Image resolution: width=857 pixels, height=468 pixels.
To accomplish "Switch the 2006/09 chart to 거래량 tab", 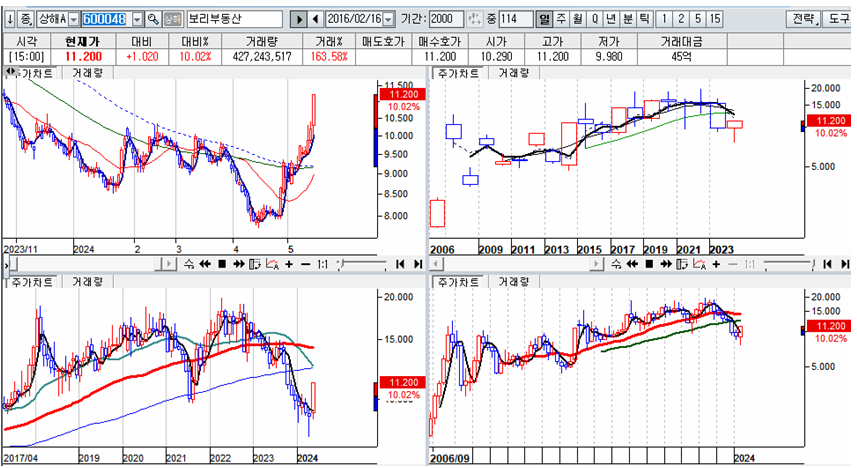I will point(514,282).
